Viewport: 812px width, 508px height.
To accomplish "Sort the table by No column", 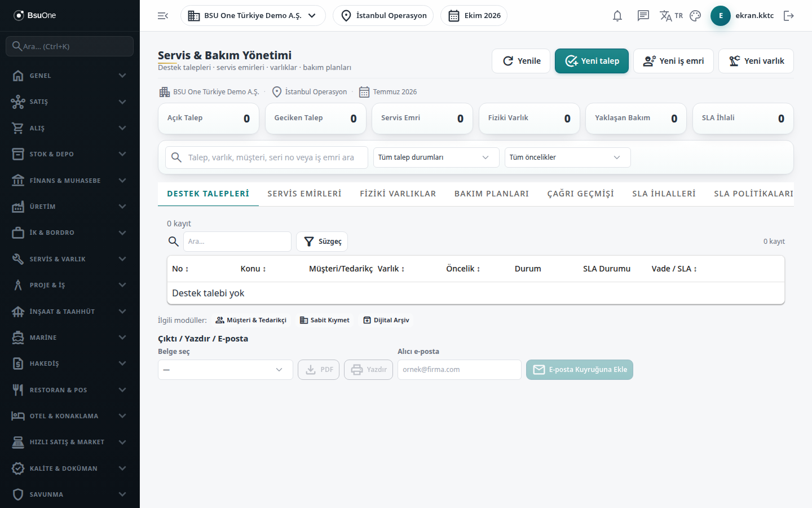I will [180, 269].
